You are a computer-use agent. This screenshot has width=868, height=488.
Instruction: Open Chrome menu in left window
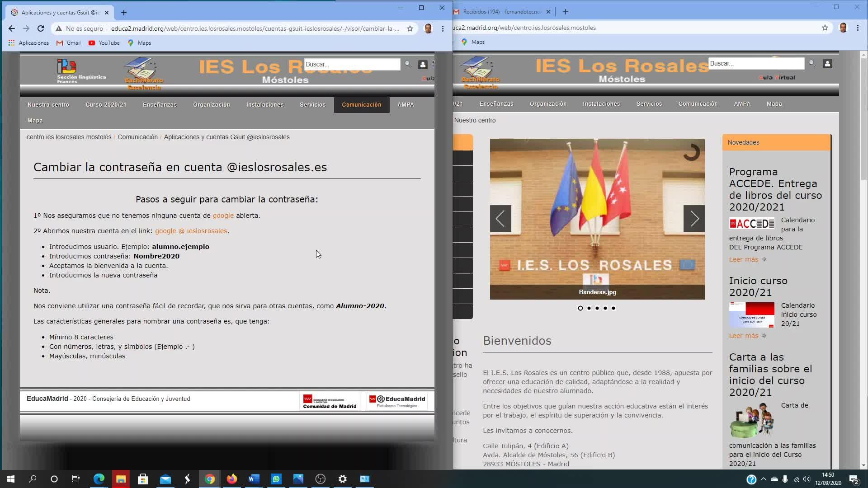(x=443, y=28)
